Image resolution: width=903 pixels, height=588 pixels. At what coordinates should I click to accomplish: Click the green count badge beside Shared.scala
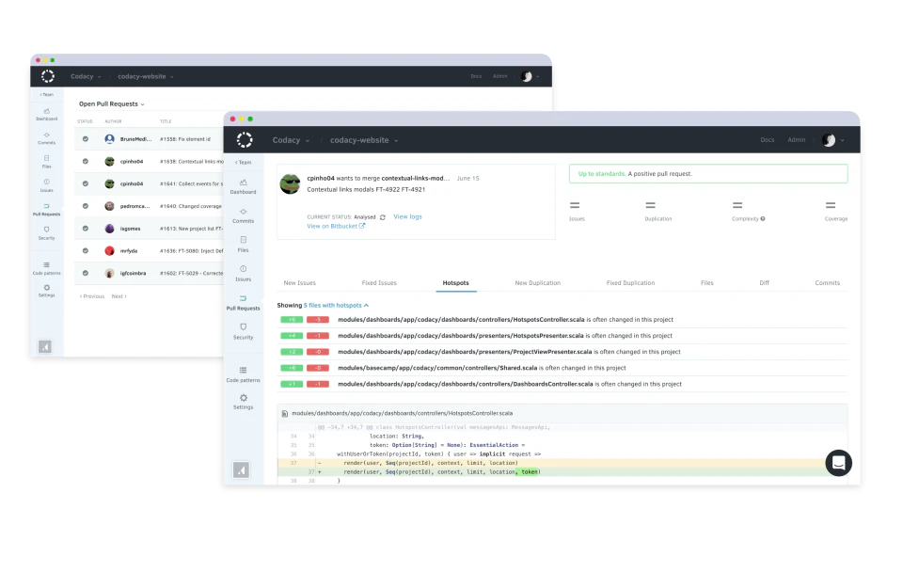(292, 367)
